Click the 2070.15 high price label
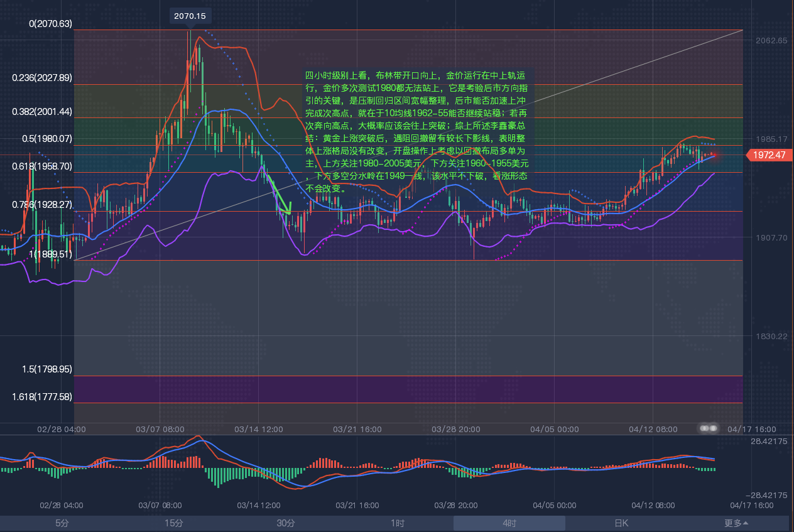The image size is (794, 532). [x=190, y=16]
